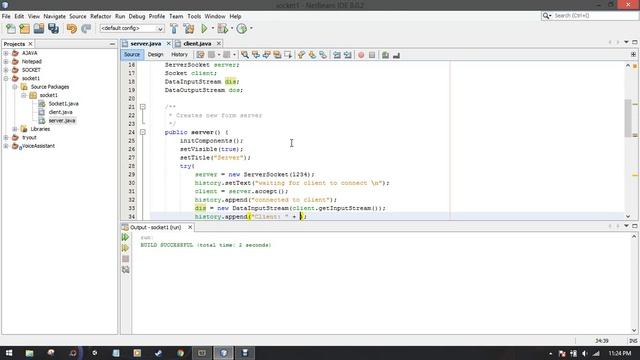Open the Debug Project dropdown arrow
This screenshot has height=360, width=640.
[231, 29]
